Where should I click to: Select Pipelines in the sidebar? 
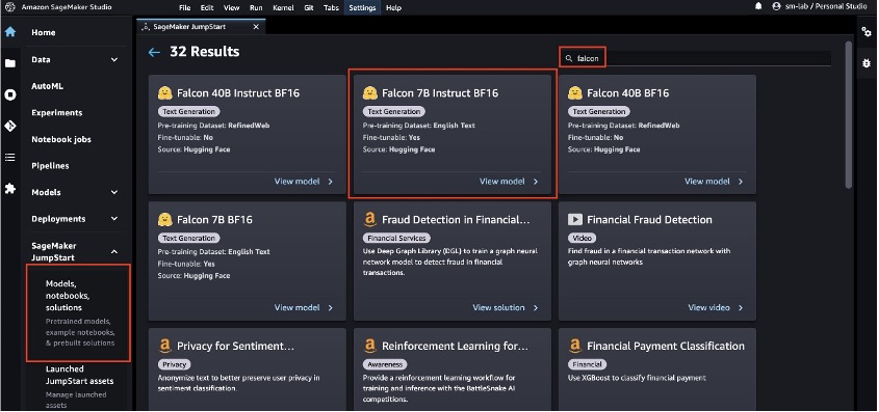pos(50,166)
